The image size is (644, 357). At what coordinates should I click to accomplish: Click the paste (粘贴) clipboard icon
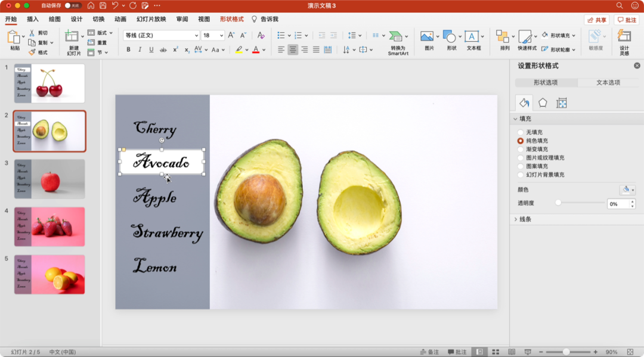[x=14, y=38]
